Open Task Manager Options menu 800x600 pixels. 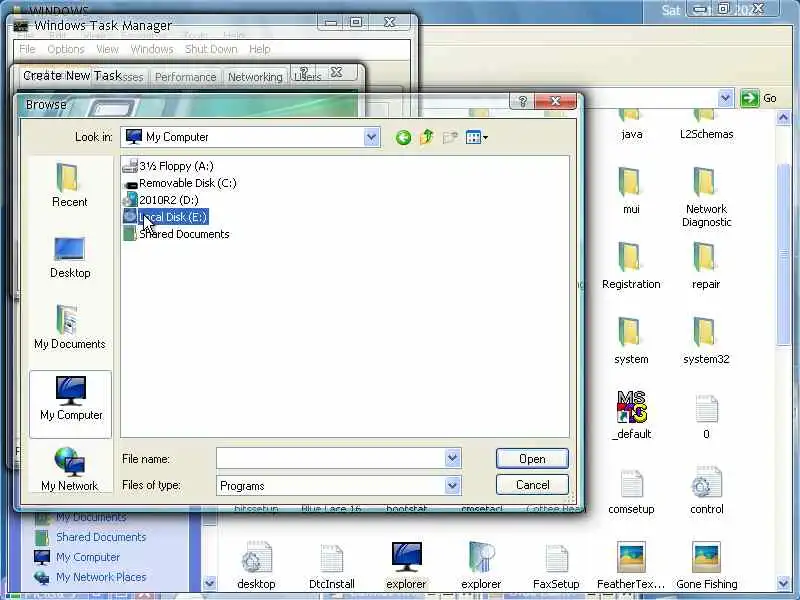click(66, 49)
